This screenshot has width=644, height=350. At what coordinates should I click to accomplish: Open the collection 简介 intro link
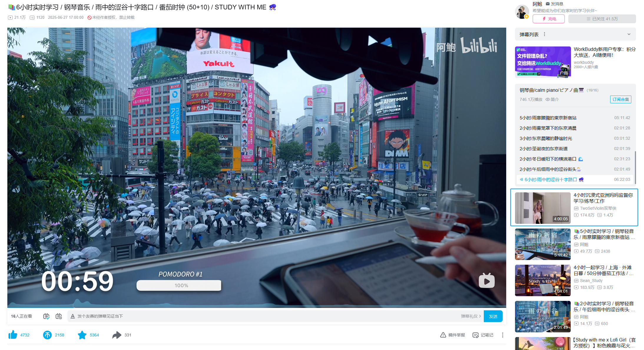coord(552,99)
